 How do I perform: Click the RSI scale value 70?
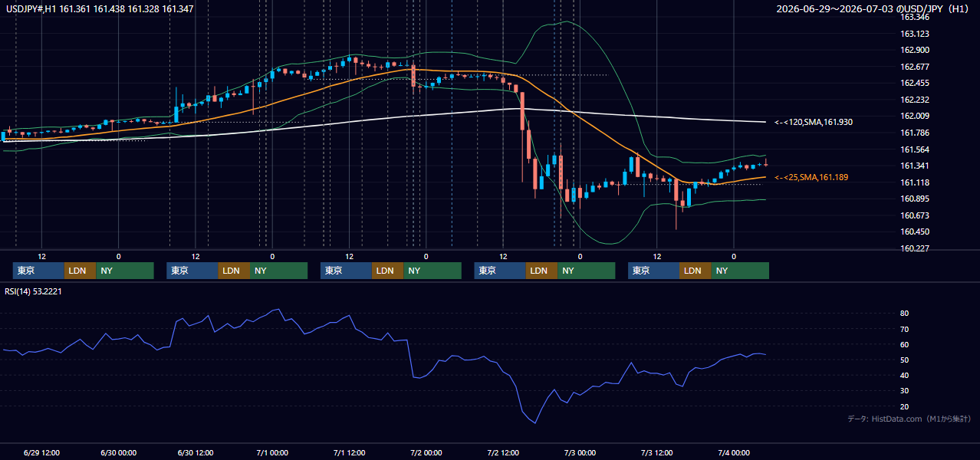(905, 329)
